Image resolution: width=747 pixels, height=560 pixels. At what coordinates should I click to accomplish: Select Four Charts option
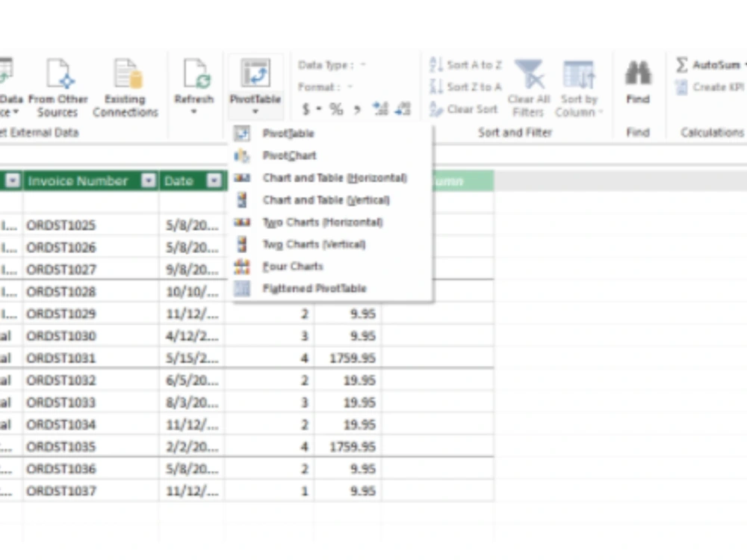[x=332, y=267]
